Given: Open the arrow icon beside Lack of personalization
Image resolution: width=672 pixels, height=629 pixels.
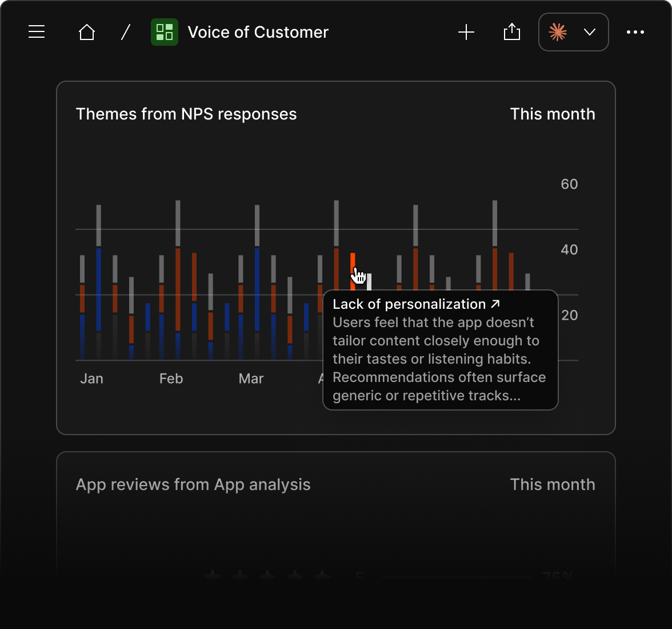Looking at the screenshot, I should pos(495,304).
